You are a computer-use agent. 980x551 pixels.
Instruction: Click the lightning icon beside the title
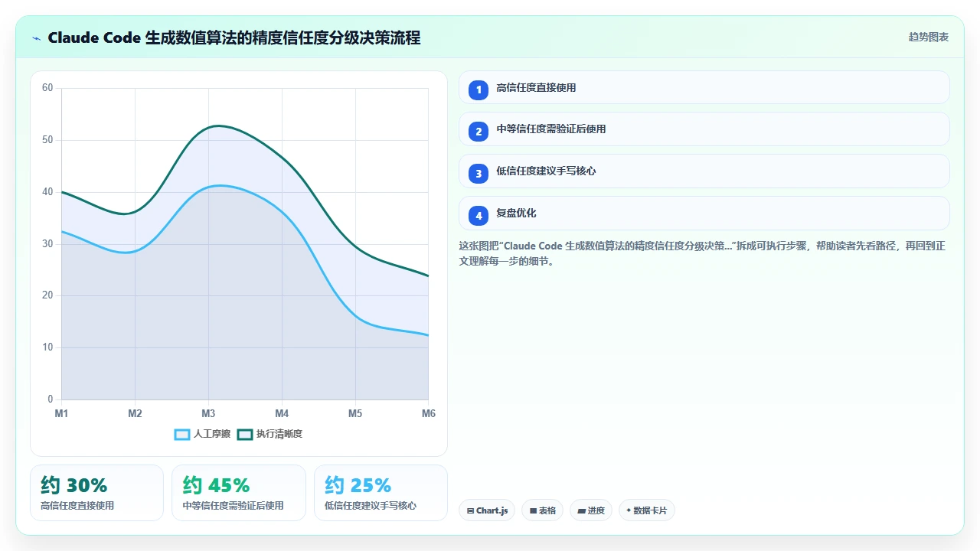click(37, 37)
